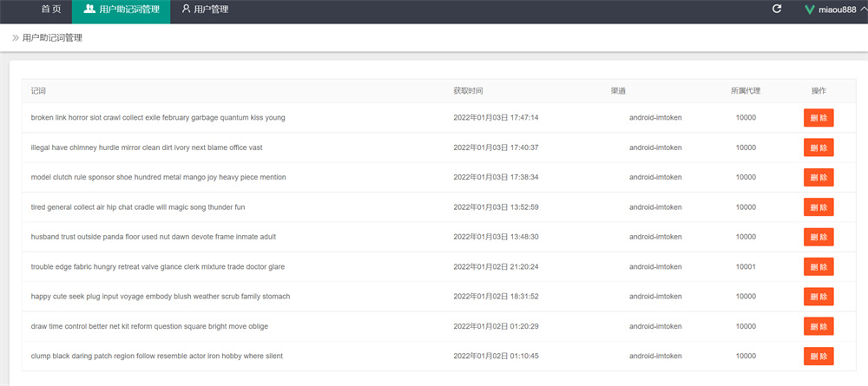Click the refresh icon in top bar
This screenshot has height=386, width=868.
click(x=777, y=10)
